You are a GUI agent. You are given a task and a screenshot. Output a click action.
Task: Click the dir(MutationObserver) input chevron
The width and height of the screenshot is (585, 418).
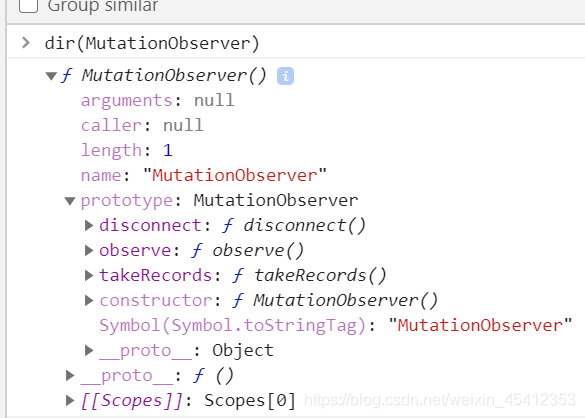26,43
